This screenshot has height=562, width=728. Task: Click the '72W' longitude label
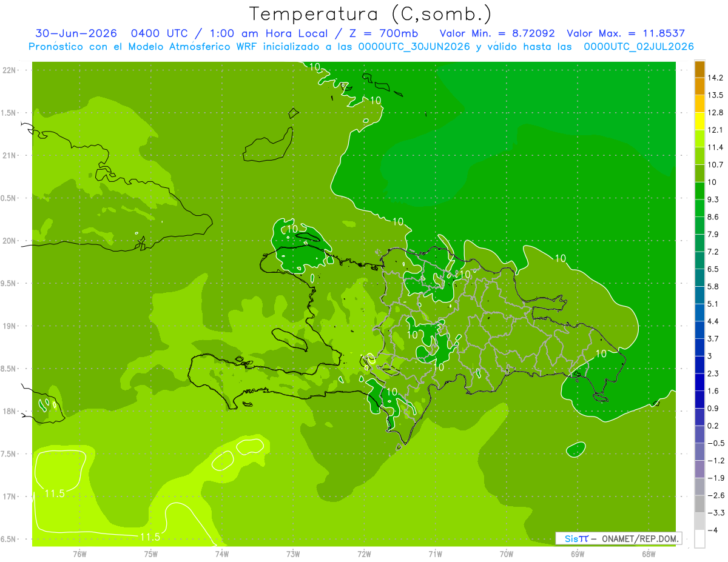point(364,554)
